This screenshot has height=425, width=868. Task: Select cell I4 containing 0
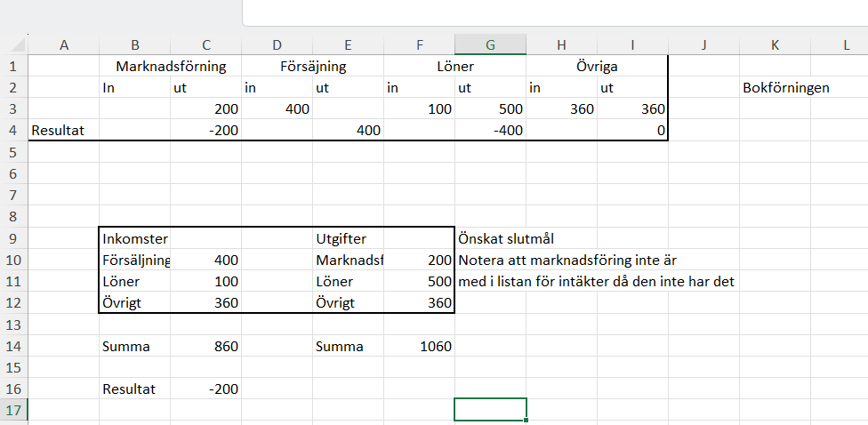click(632, 131)
